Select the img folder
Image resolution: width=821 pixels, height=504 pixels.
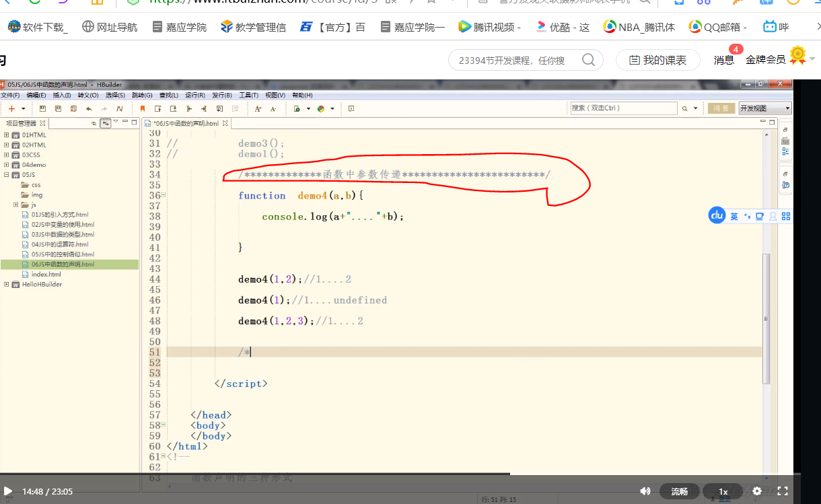[x=32, y=194]
